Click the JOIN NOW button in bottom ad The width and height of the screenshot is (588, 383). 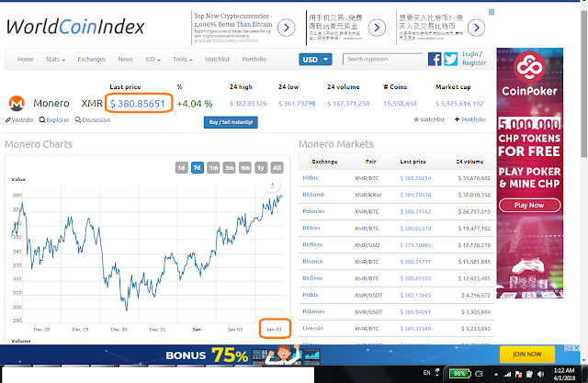(x=526, y=355)
